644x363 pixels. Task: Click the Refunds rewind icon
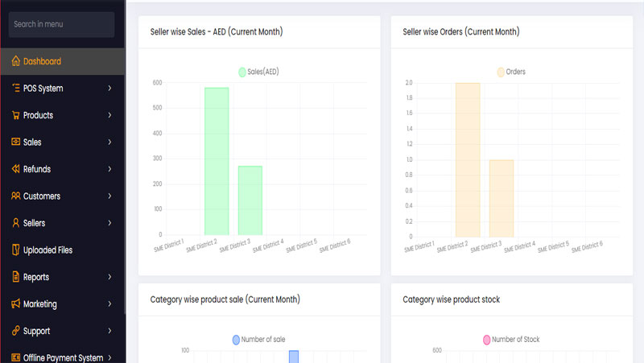pos(15,169)
